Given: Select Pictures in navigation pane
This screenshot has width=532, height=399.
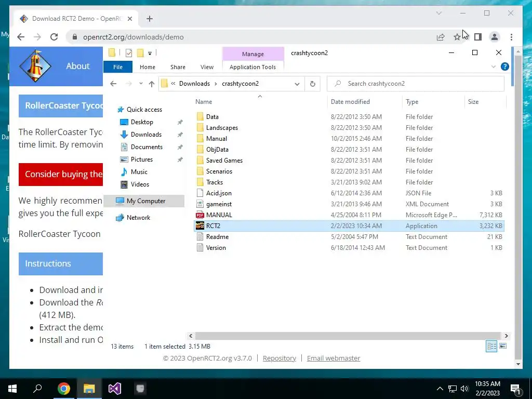Looking at the screenshot, I should pos(141,159).
